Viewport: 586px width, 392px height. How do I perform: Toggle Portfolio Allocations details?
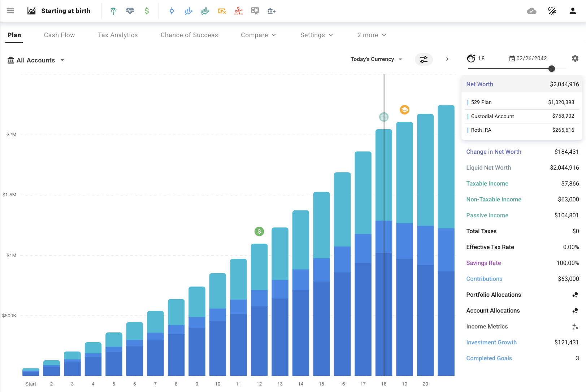pyautogui.click(x=575, y=295)
